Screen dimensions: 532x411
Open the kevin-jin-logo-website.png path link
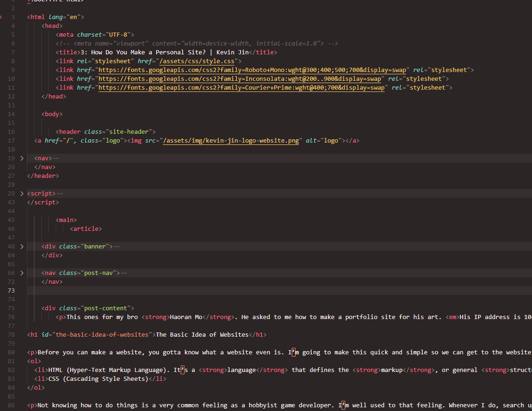(x=231, y=141)
